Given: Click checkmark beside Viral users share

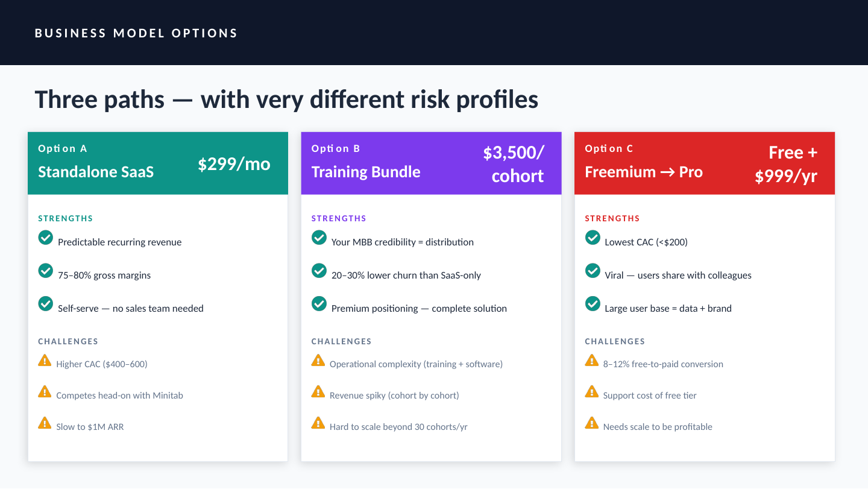Looking at the screenshot, I should [x=593, y=271].
